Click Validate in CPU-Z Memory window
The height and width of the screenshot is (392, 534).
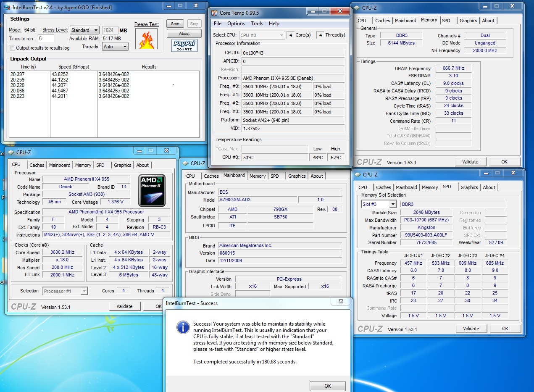point(470,162)
